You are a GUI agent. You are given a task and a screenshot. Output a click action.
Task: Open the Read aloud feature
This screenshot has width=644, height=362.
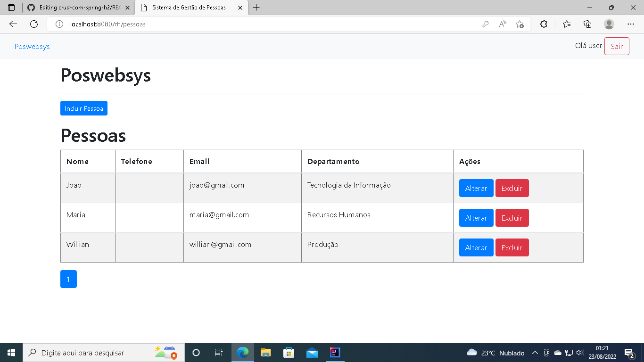502,24
